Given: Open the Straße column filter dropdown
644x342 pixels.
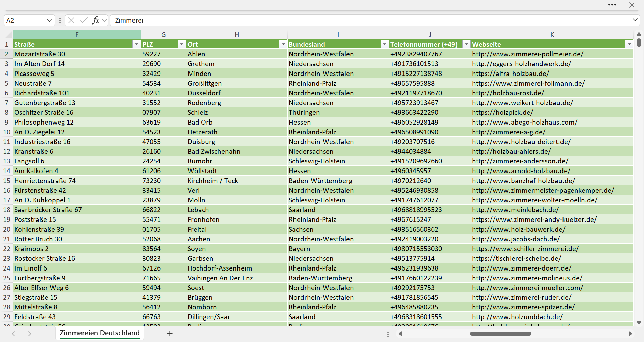Looking at the screenshot, I should point(137,44).
